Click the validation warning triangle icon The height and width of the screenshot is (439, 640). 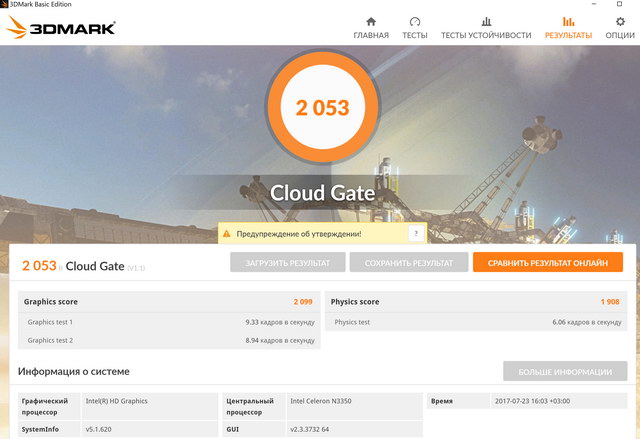tap(227, 234)
